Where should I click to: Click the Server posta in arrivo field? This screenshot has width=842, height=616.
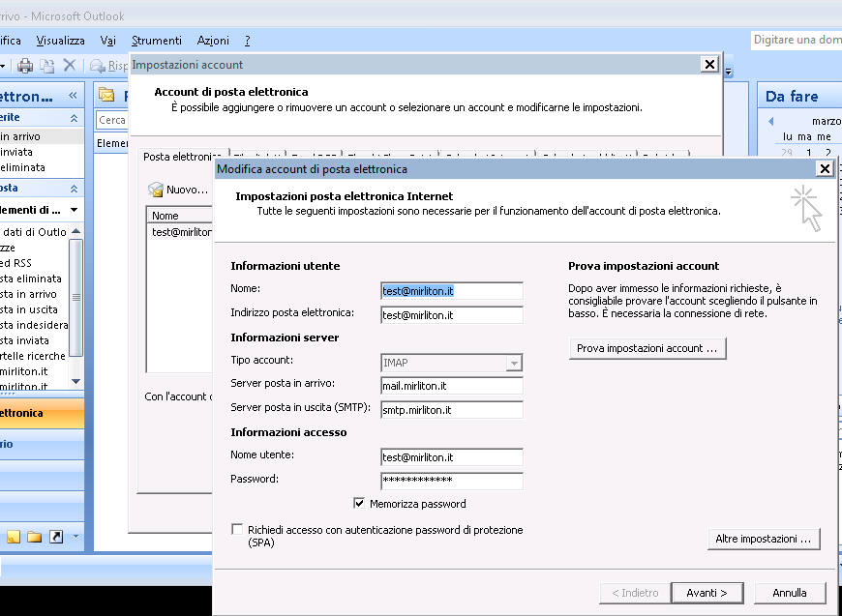452,386
